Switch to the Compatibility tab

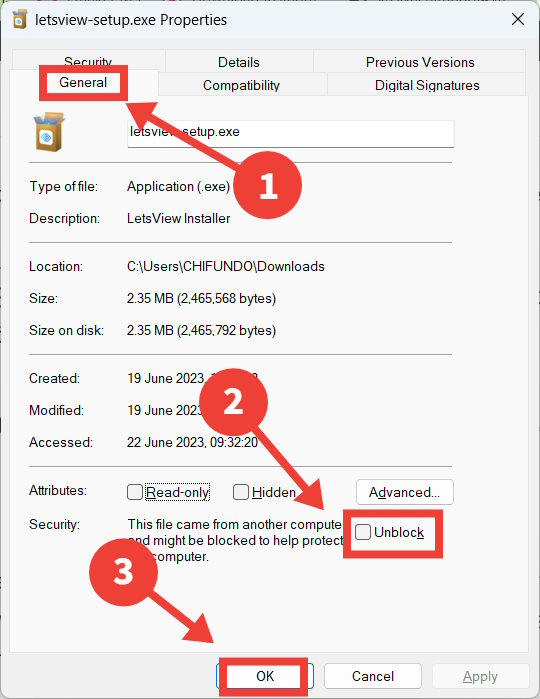(x=241, y=85)
